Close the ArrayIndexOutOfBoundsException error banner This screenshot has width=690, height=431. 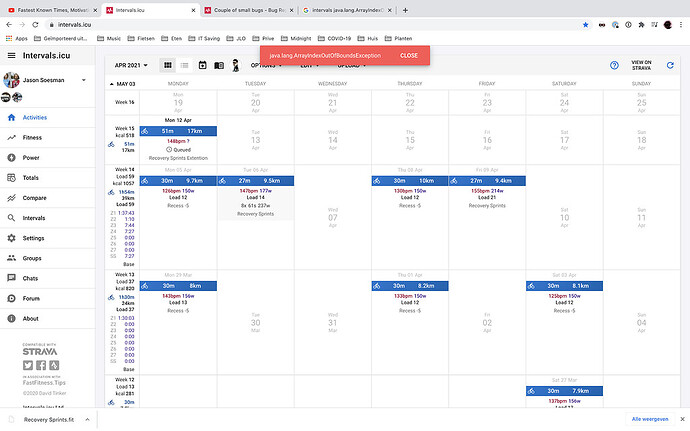pyautogui.click(x=409, y=55)
